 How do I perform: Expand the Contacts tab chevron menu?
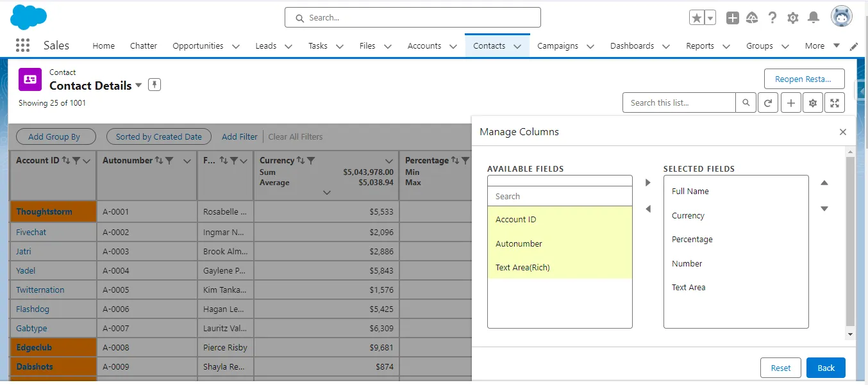click(519, 45)
